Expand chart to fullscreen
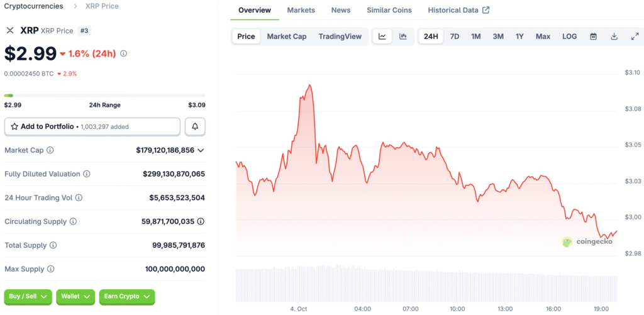 pos(635,36)
